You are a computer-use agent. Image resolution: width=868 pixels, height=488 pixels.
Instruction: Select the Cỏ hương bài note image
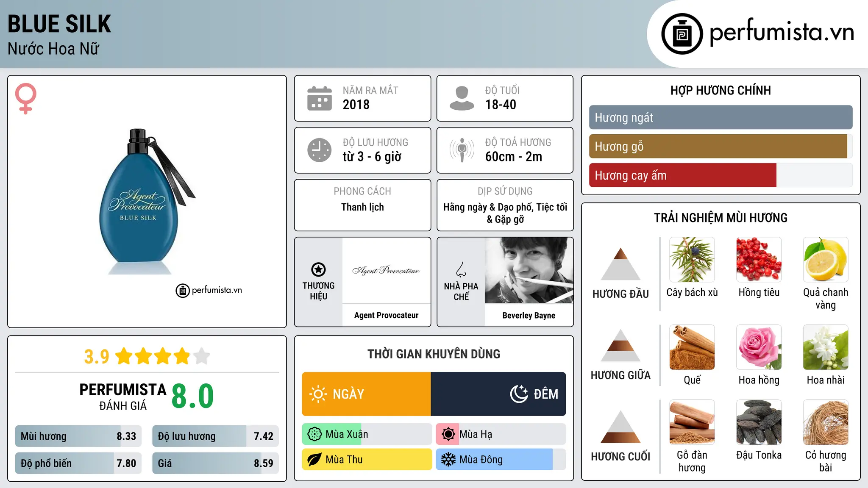[x=826, y=422]
